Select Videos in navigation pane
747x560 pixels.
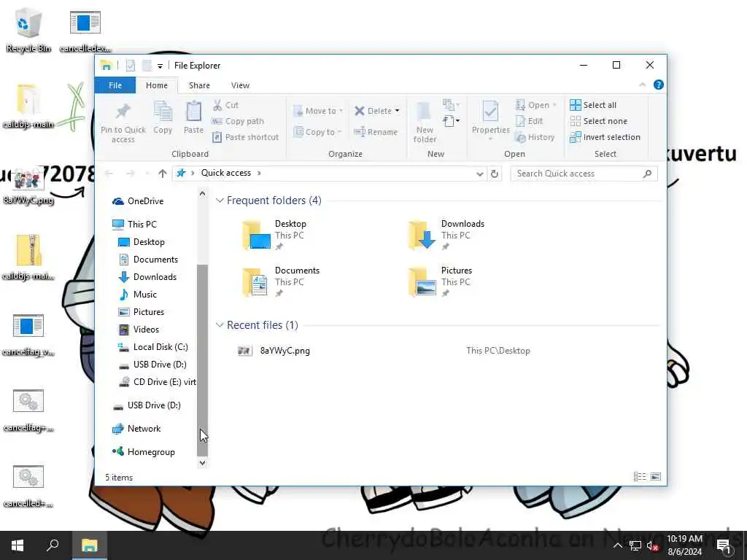pos(139,329)
